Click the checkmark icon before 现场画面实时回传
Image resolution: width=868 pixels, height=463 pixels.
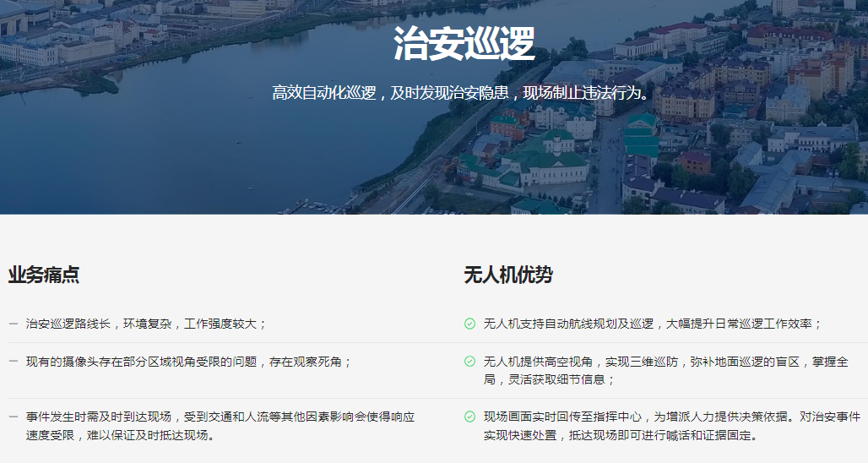point(469,417)
